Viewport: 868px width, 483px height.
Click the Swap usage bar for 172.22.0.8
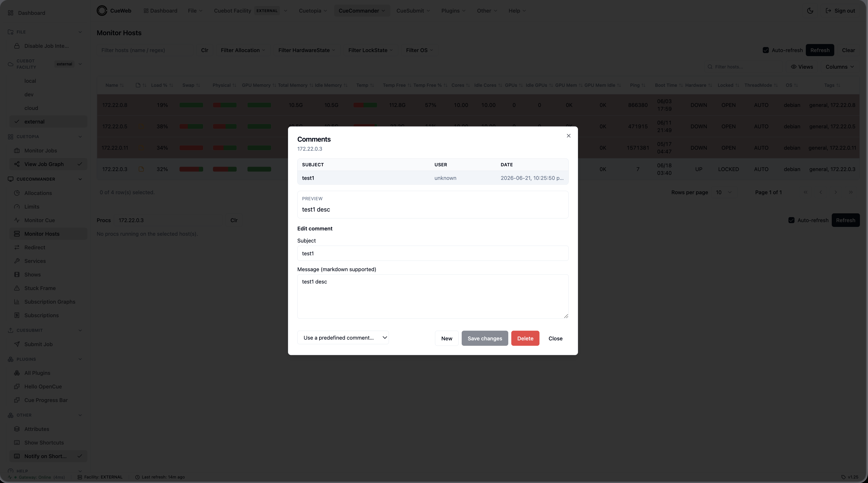[191, 105]
